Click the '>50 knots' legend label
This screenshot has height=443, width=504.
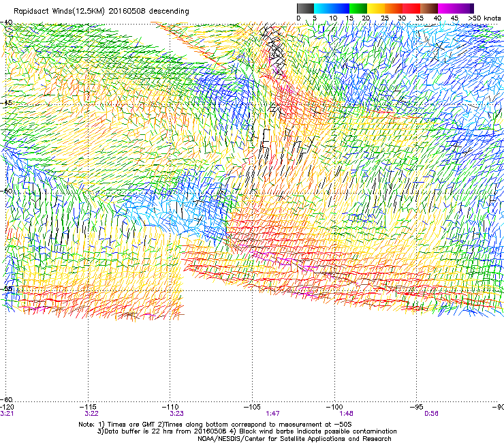click(x=484, y=18)
